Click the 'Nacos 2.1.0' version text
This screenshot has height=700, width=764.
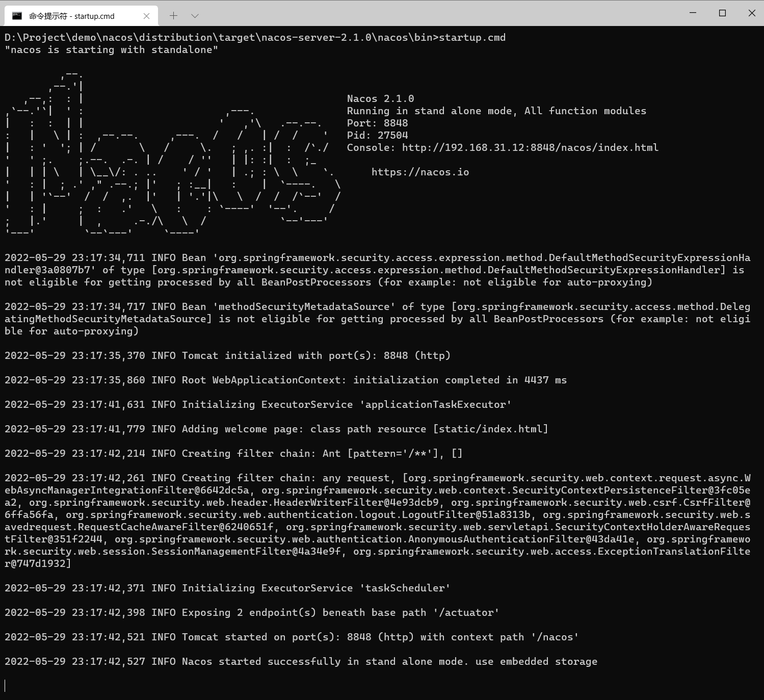pos(380,99)
